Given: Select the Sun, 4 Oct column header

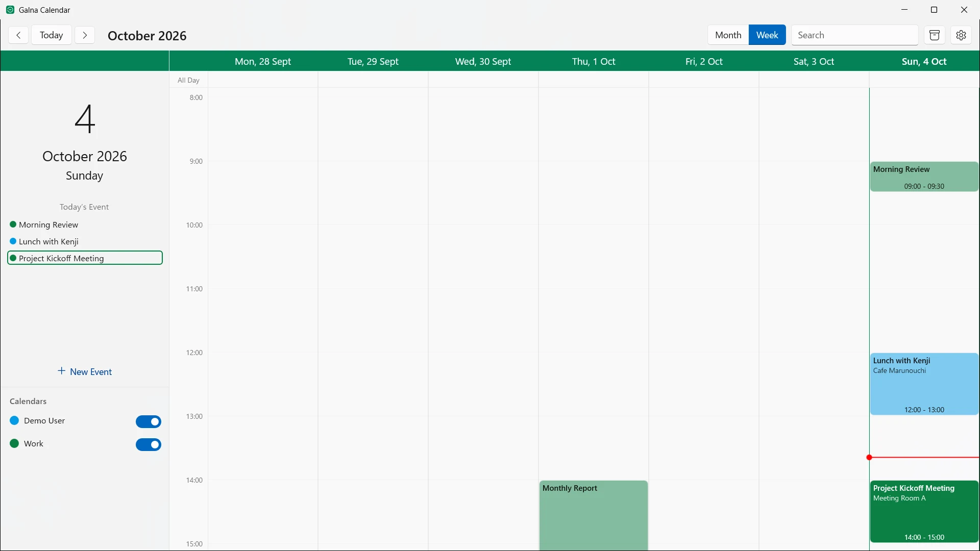Looking at the screenshot, I should click(x=924, y=61).
